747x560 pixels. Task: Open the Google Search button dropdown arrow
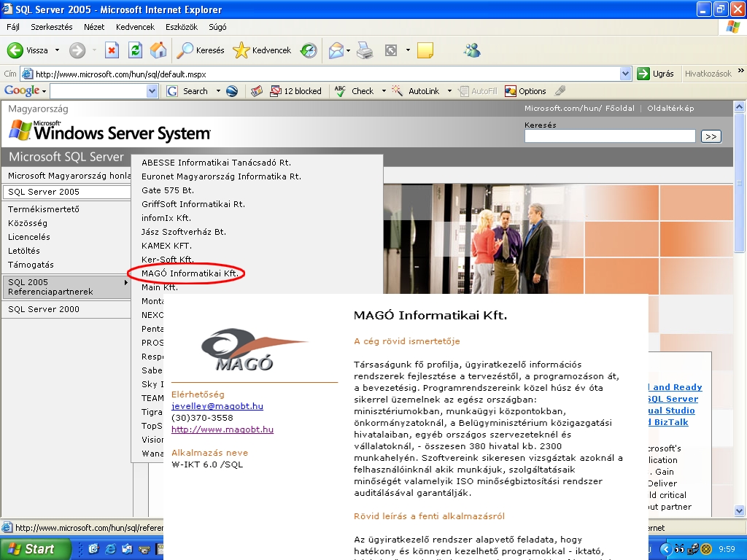coord(218,91)
